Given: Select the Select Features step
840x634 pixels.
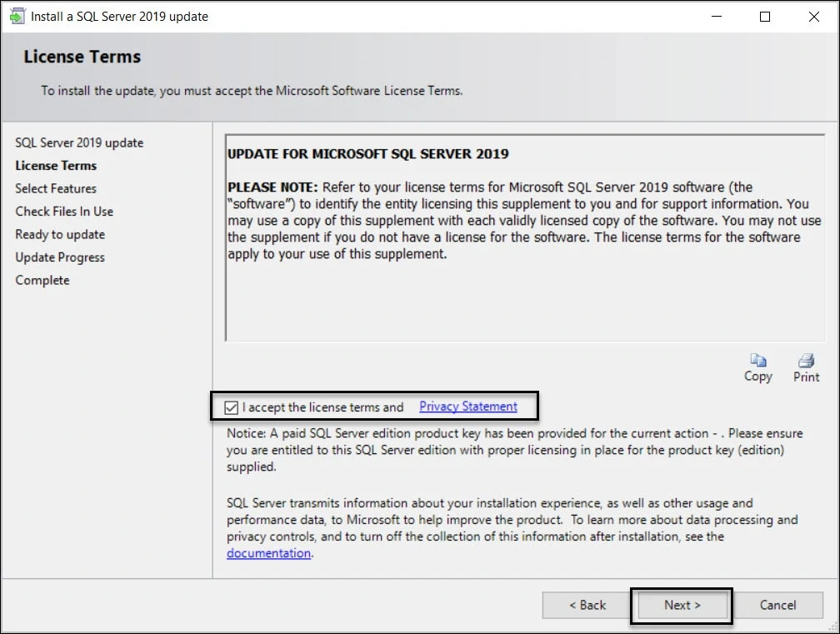Looking at the screenshot, I should 56,188.
